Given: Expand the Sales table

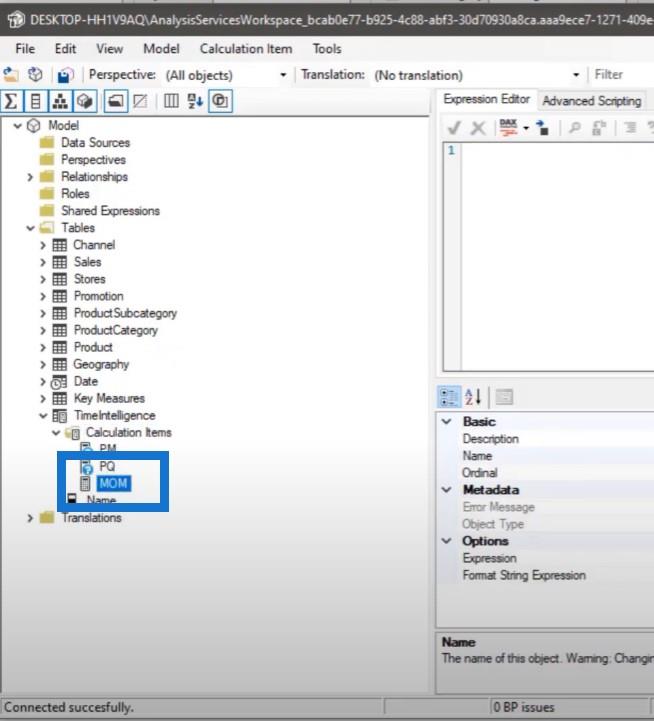Looking at the screenshot, I should click(42, 262).
